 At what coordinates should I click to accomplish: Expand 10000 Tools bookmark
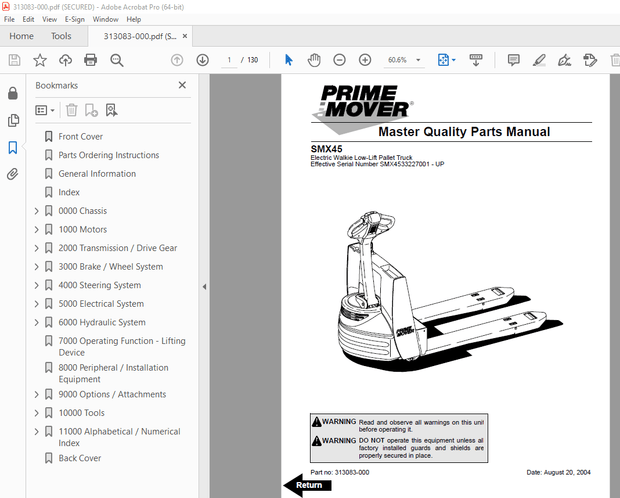pyautogui.click(x=36, y=413)
